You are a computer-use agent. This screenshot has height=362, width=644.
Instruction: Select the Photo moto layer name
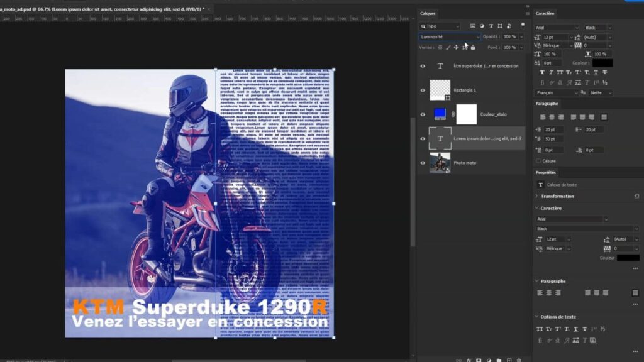(465, 163)
